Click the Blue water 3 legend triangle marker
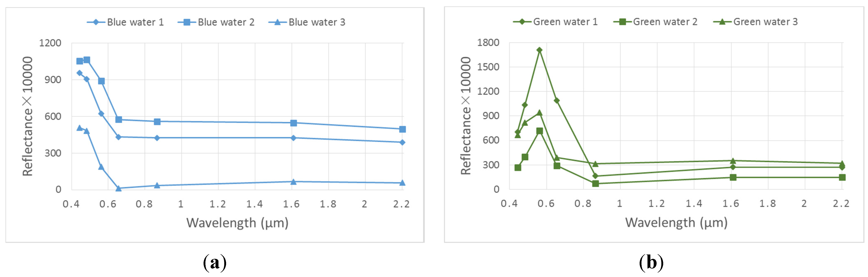This screenshot has width=868, height=277. [x=277, y=22]
